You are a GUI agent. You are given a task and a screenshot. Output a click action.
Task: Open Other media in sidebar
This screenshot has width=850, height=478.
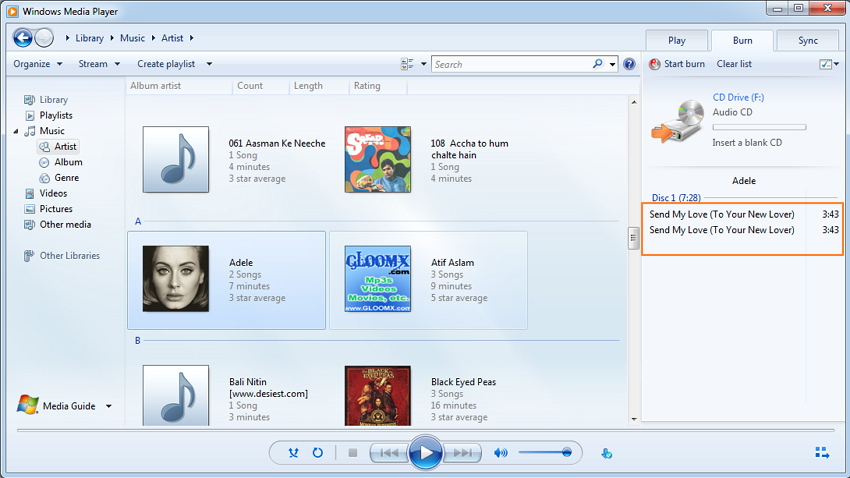click(65, 224)
